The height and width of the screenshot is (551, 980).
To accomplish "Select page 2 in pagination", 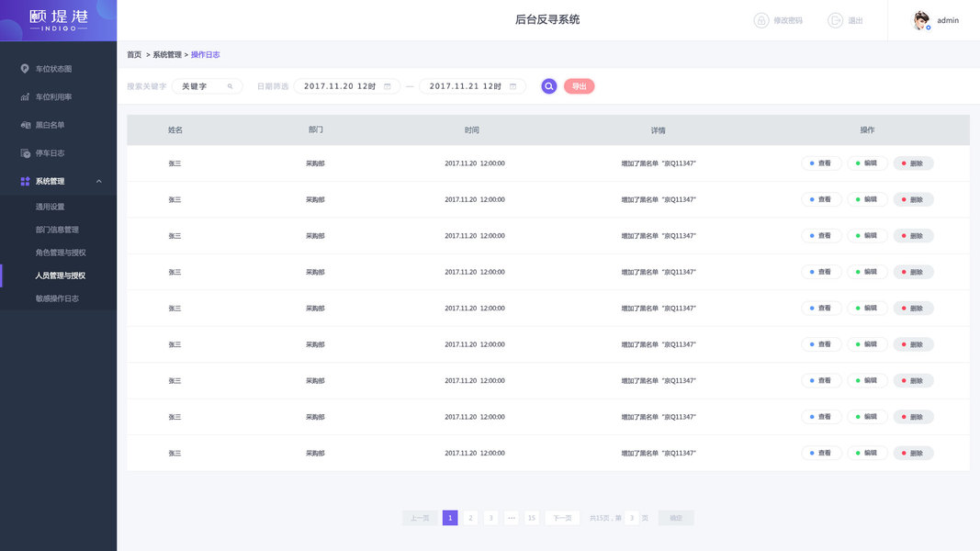I will click(x=470, y=518).
